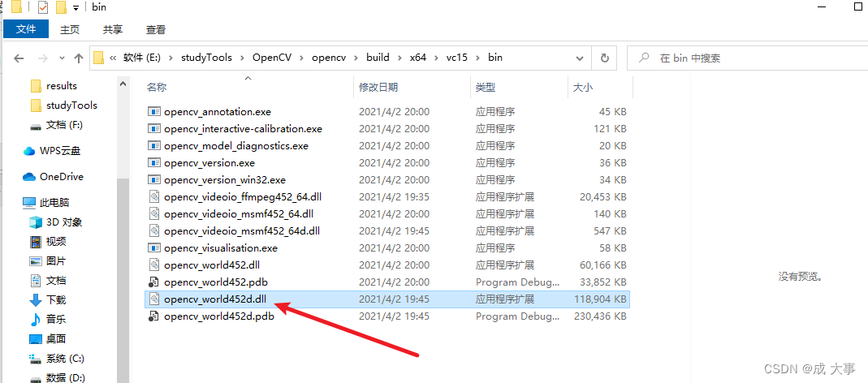Select opencv_world452d.pdb file icon
This screenshot has height=383, width=868.
[154, 316]
